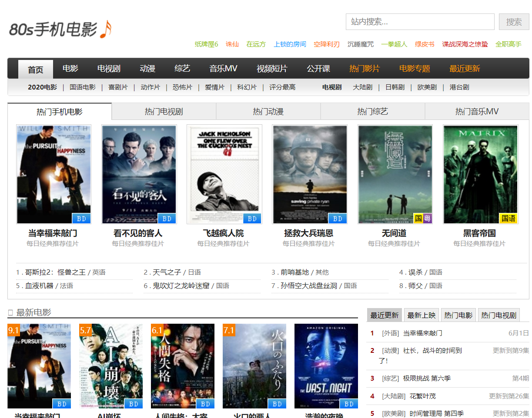
Task: Open 最近更新 in the main navigation bar
Action: tap(465, 69)
